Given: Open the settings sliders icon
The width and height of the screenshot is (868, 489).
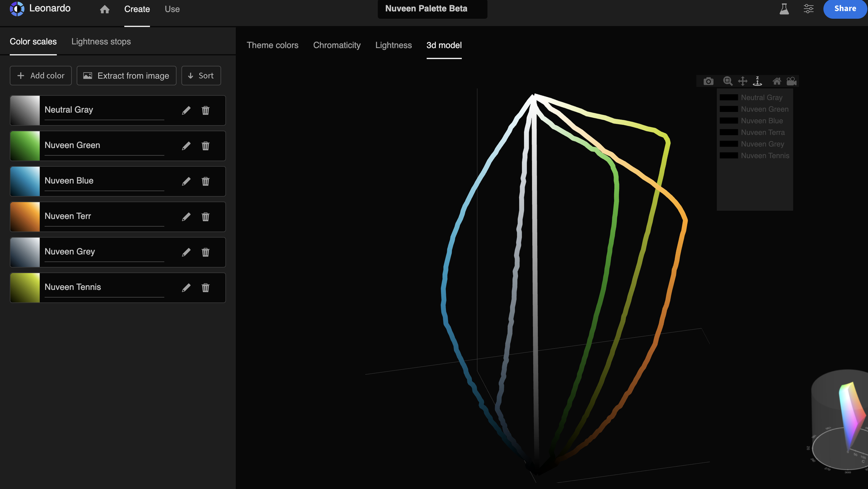Looking at the screenshot, I should pyautogui.click(x=808, y=9).
